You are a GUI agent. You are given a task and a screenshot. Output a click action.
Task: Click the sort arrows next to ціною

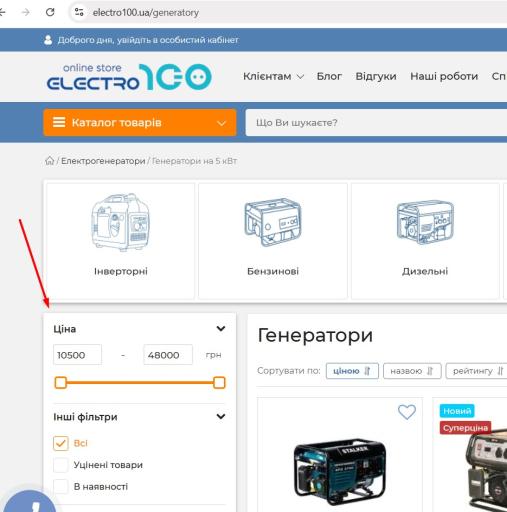367,371
